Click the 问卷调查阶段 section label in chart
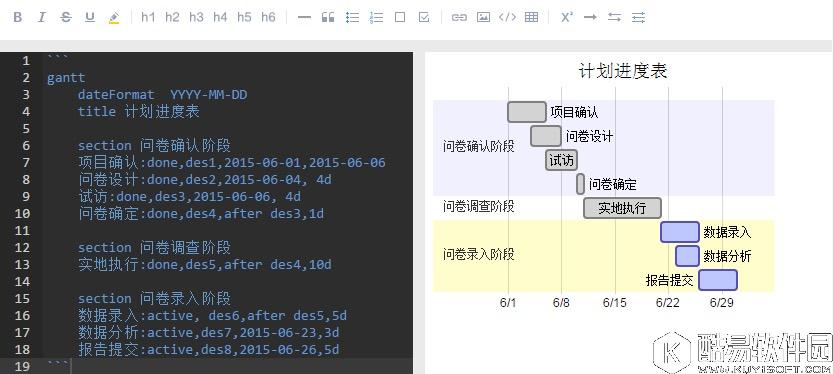The image size is (833, 374). point(479,206)
